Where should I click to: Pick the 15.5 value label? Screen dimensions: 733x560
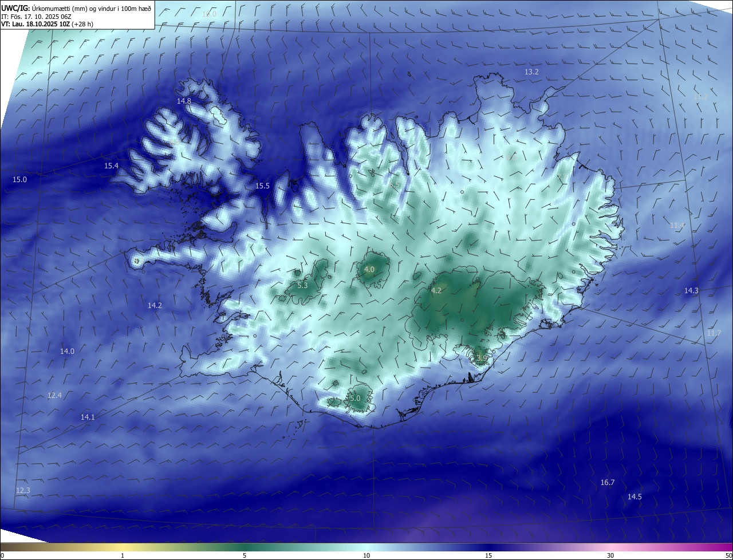point(262,186)
